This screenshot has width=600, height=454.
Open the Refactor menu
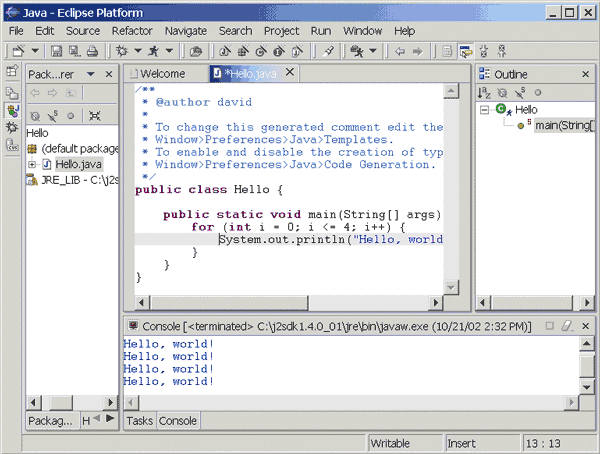pos(132,31)
